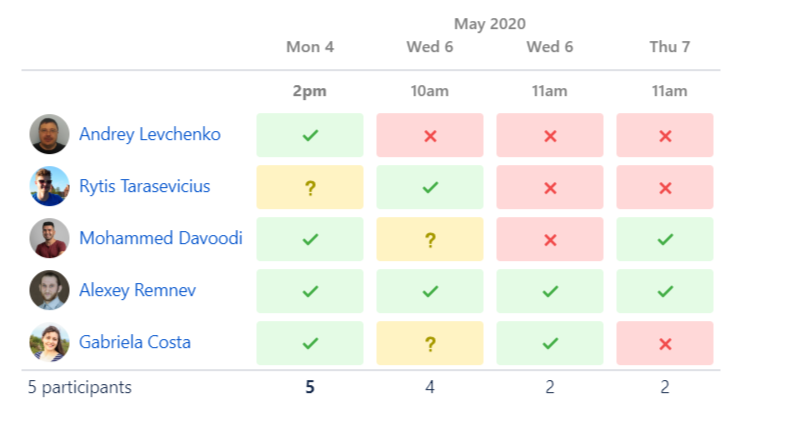
Task: Open Mohammed Davoodi's profile link
Action: 160,238
